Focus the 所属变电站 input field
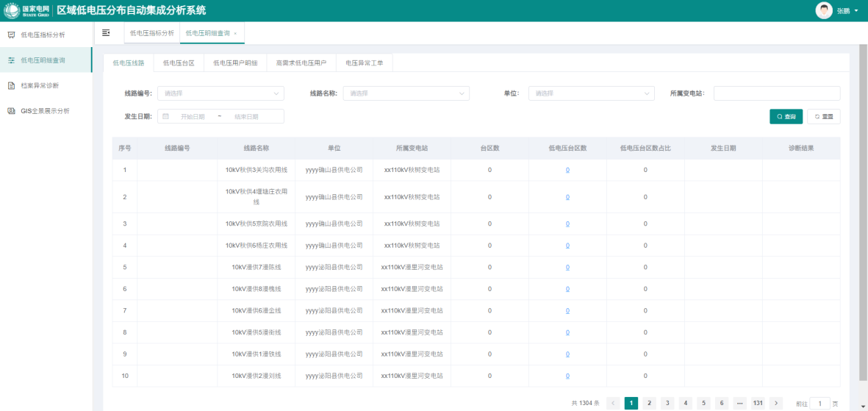868x411 pixels. 777,93
